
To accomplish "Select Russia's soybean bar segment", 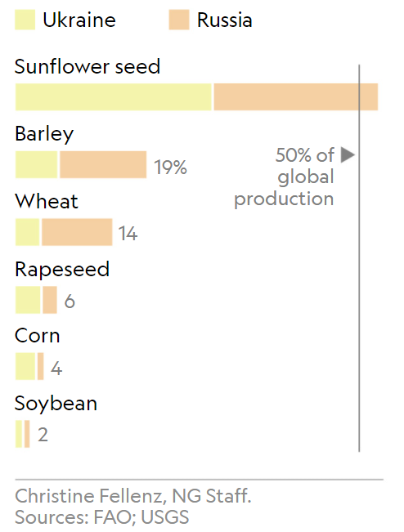I will click(27, 434).
